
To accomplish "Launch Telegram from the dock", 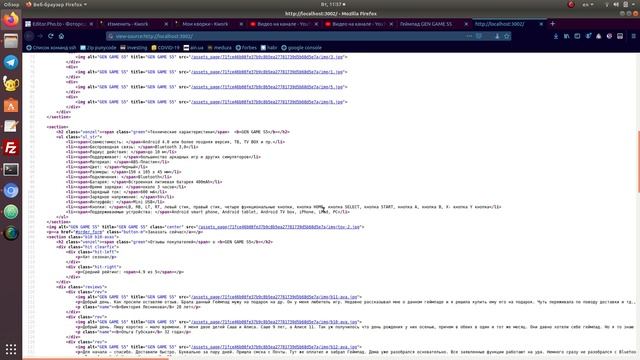I will (x=11, y=62).
